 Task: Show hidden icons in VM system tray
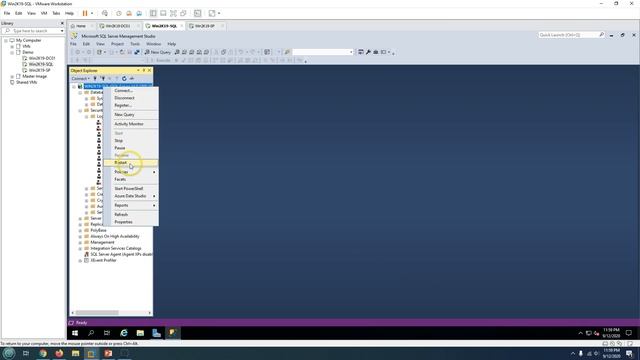coord(580,333)
